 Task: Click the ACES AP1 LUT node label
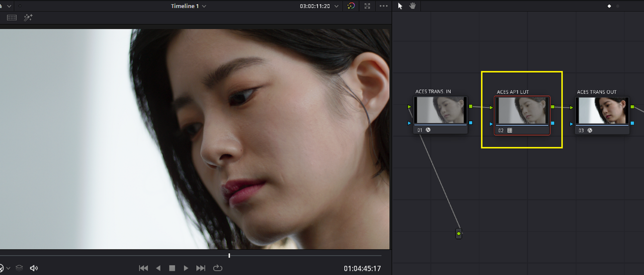point(513,92)
